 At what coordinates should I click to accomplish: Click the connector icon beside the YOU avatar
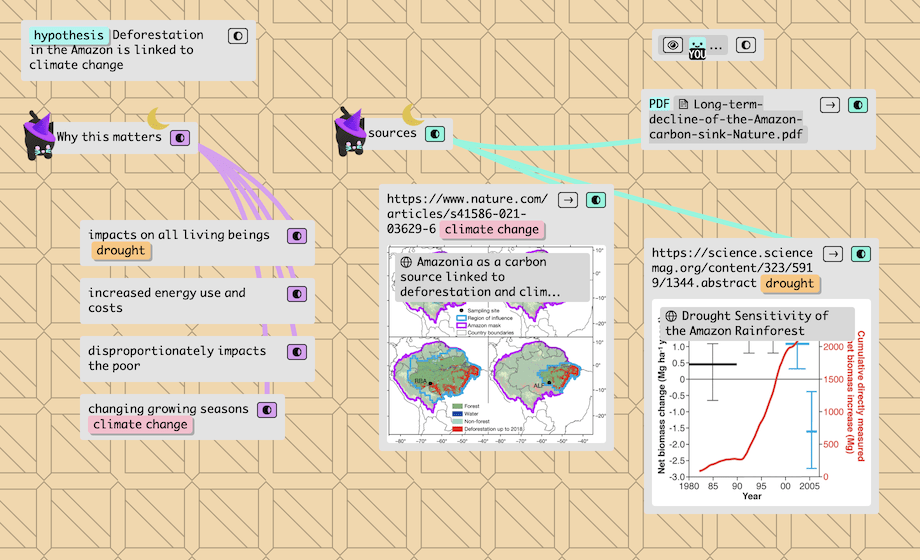[x=745, y=45]
